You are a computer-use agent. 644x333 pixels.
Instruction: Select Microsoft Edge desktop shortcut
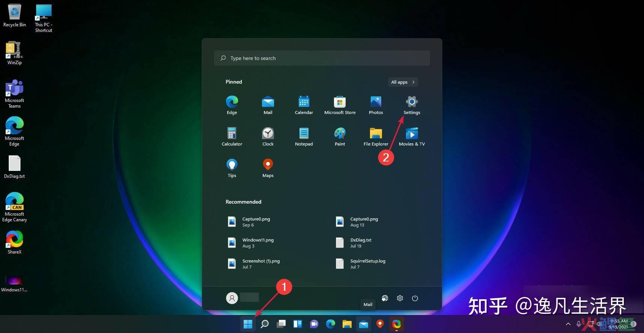click(14, 131)
